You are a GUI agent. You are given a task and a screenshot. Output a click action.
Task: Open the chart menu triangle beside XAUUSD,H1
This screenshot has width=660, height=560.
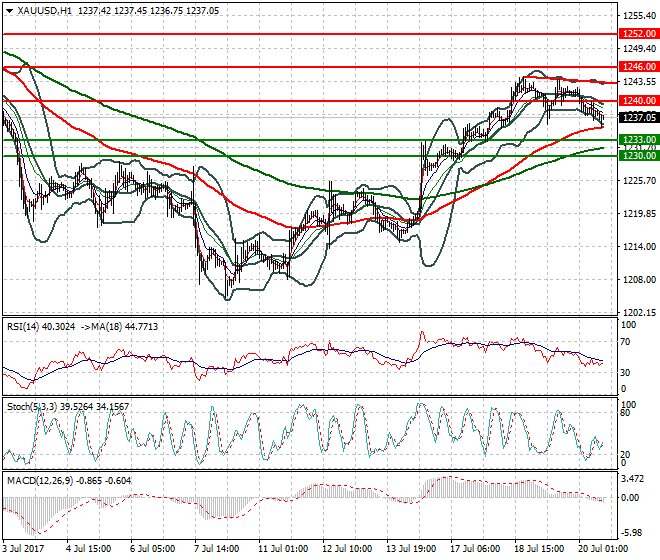9,11
